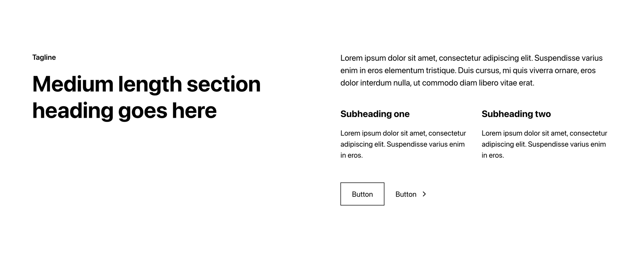
Task: Click the word section in the main heading
Action: tap(223, 84)
